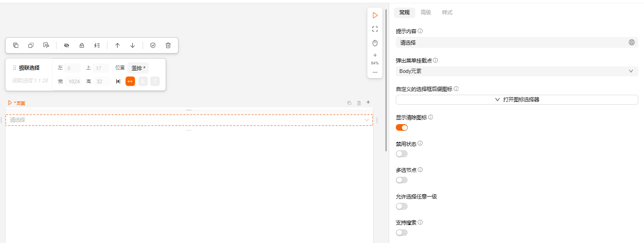Viewport: 644px width, 243px height.
Task: Enable the 禁用状态 switch
Action: (401, 153)
